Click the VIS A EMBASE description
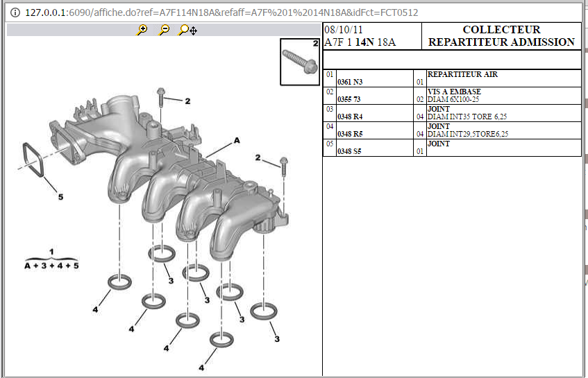The width and height of the screenshot is (588, 378). pyautogui.click(x=454, y=92)
